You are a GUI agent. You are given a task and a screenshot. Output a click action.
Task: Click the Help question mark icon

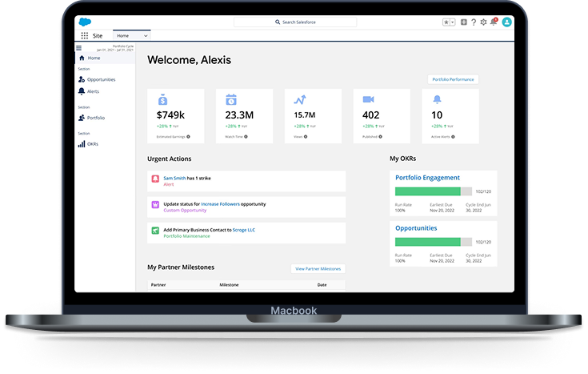click(x=474, y=22)
